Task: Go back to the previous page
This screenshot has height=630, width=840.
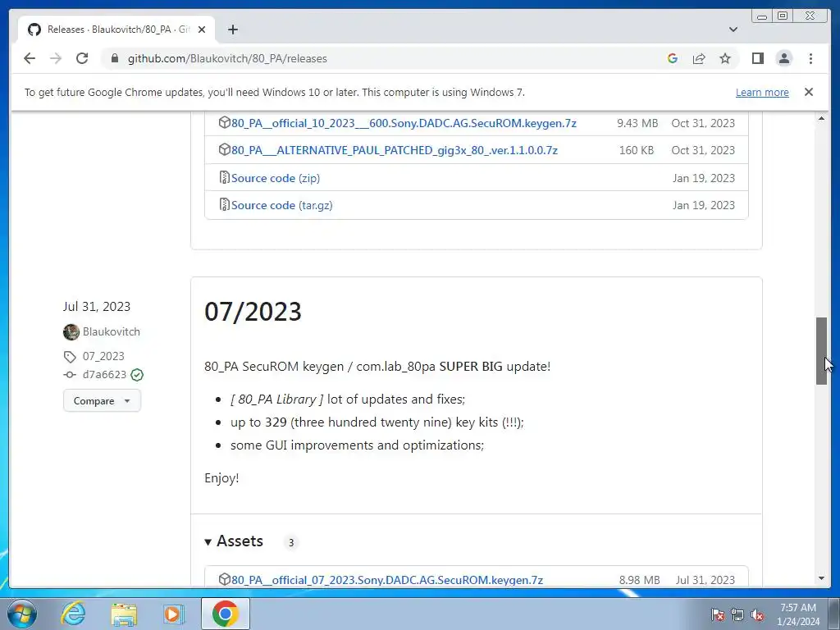Action: pyautogui.click(x=30, y=58)
